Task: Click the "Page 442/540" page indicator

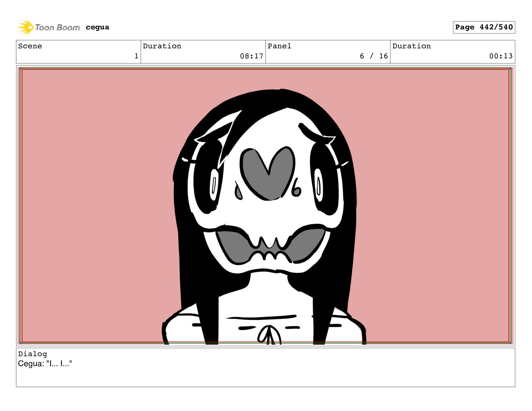Action: 484,27
